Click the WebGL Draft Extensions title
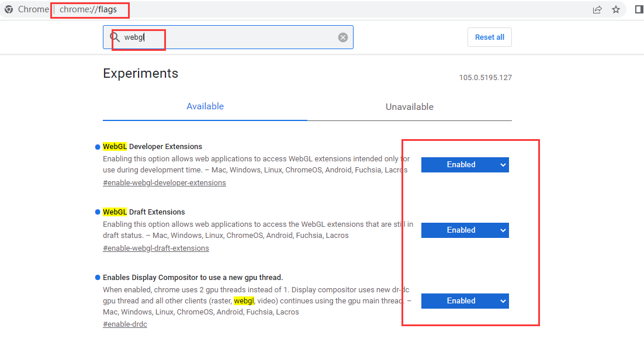 tap(144, 212)
